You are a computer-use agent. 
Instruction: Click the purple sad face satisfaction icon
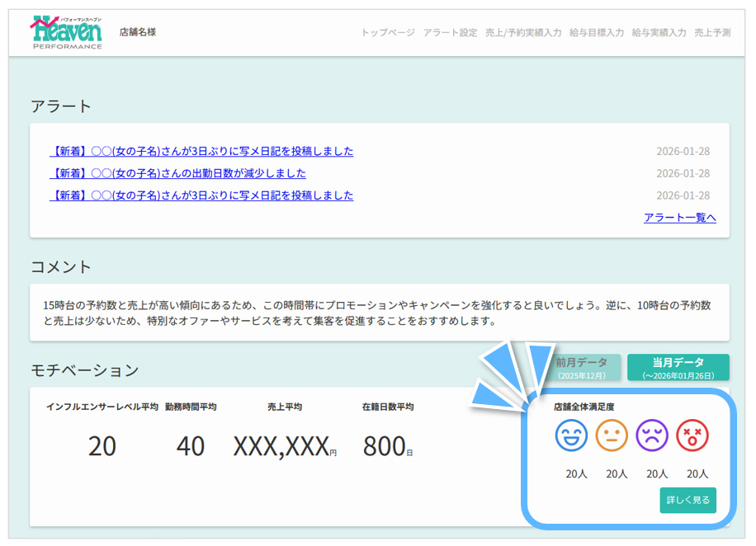(x=652, y=435)
